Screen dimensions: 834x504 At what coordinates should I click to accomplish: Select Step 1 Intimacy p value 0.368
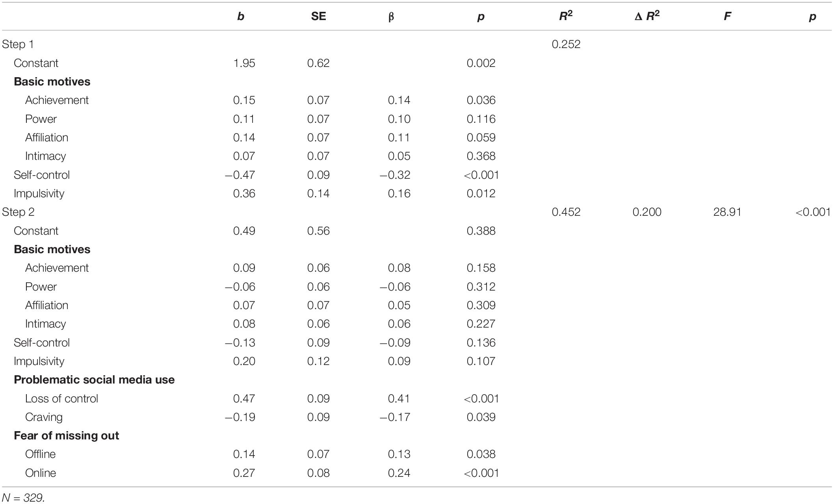[481, 156]
